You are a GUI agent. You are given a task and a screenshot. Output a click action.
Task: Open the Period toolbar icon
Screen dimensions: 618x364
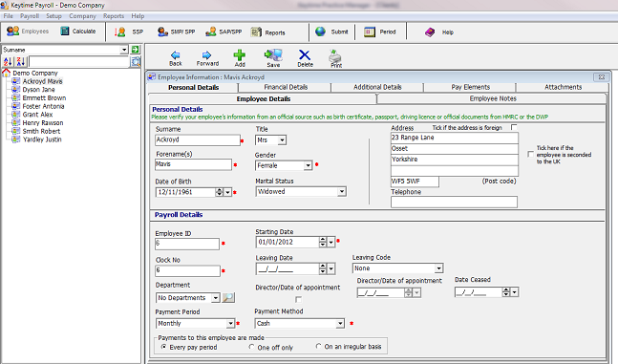click(x=370, y=32)
